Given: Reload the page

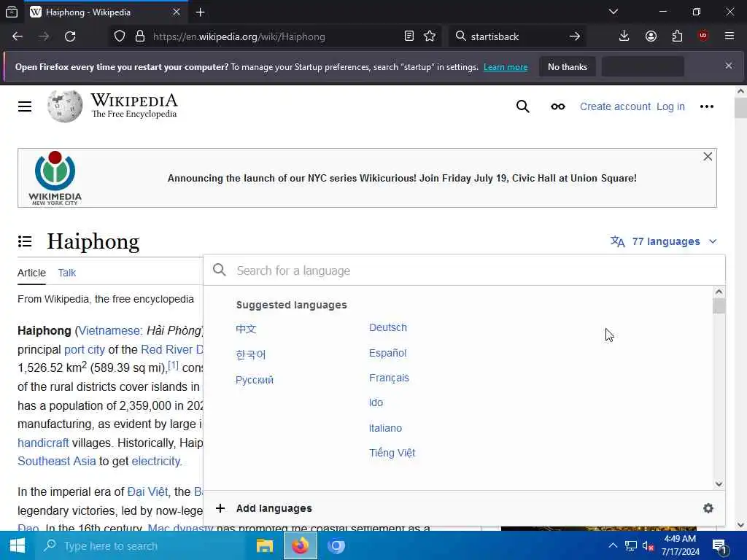Looking at the screenshot, I should click(70, 36).
